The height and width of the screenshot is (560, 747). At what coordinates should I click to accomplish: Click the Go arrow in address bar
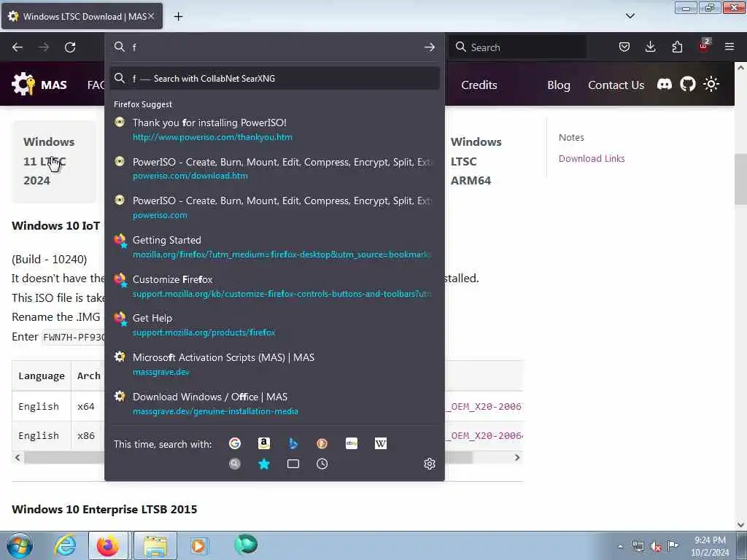[429, 47]
